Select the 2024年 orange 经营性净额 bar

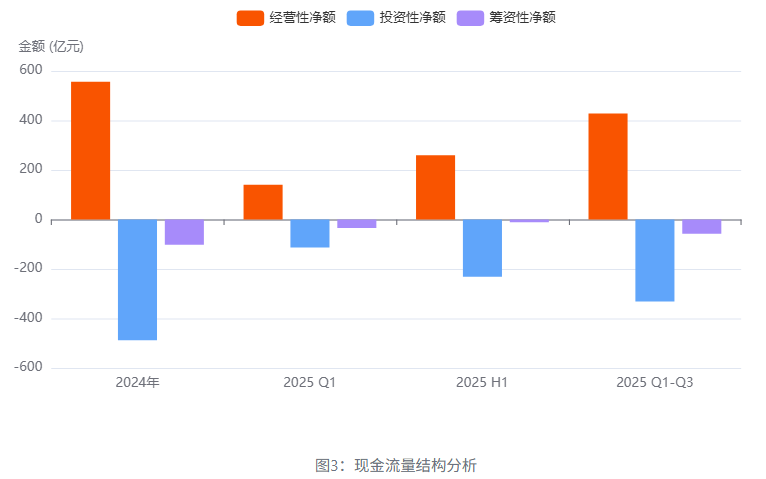pos(90,151)
